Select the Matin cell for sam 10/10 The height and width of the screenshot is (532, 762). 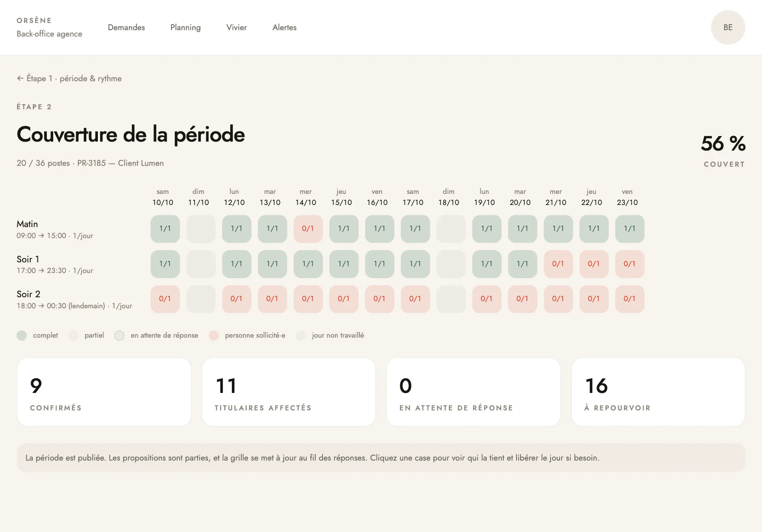coord(165,229)
